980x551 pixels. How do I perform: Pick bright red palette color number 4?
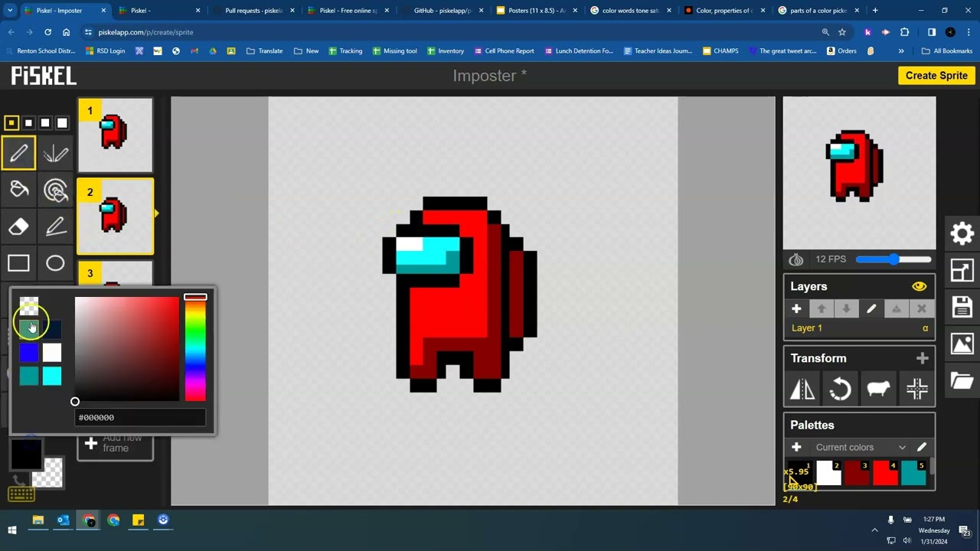(886, 473)
